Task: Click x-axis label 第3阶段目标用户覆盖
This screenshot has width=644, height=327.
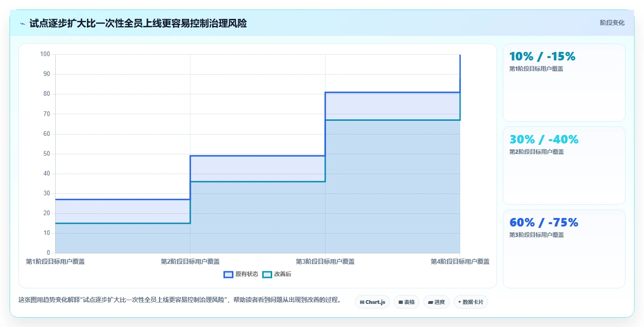Action: click(325, 261)
